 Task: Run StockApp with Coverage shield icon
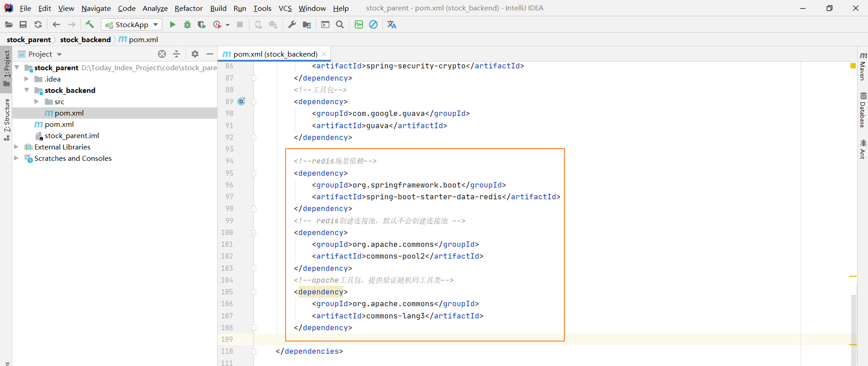(x=202, y=24)
